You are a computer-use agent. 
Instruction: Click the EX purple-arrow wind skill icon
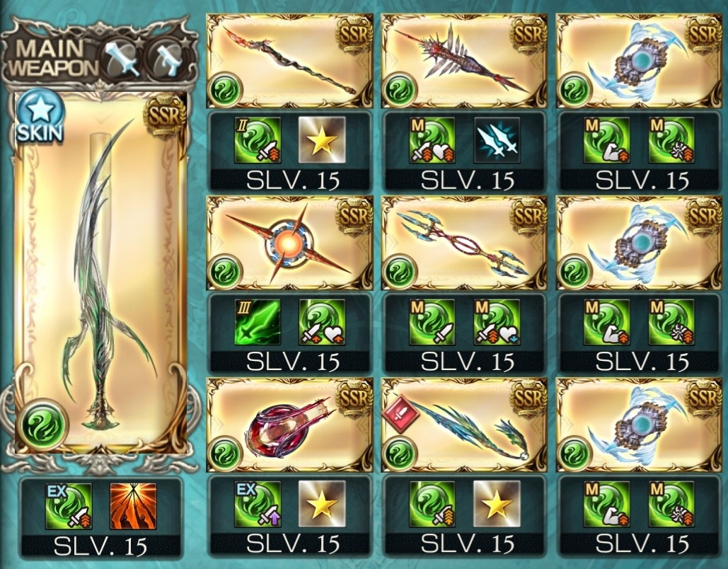[258, 504]
